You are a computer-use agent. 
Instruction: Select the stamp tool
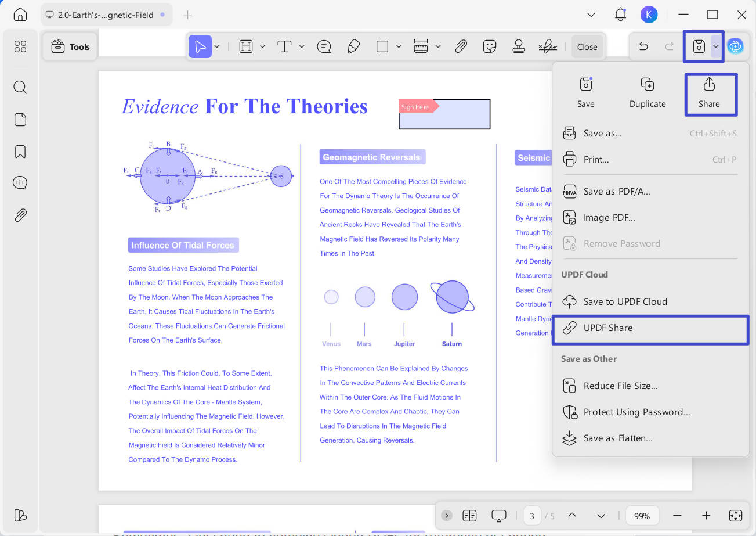(x=519, y=47)
